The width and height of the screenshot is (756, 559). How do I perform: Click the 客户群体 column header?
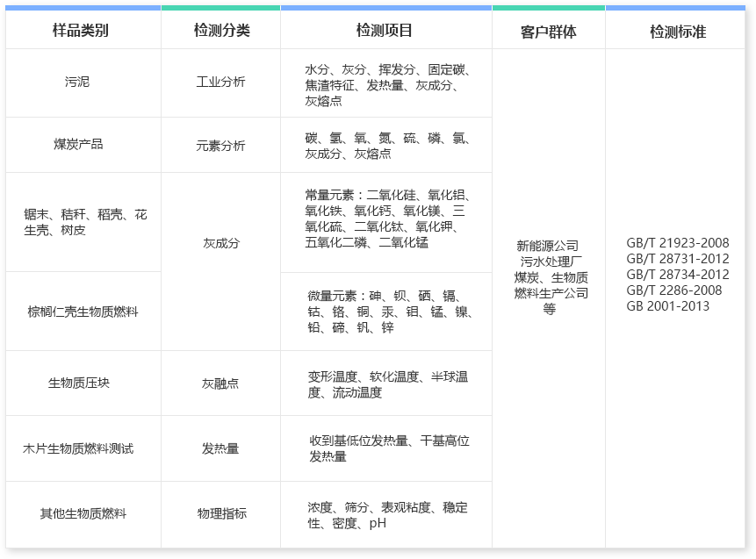tap(550, 31)
